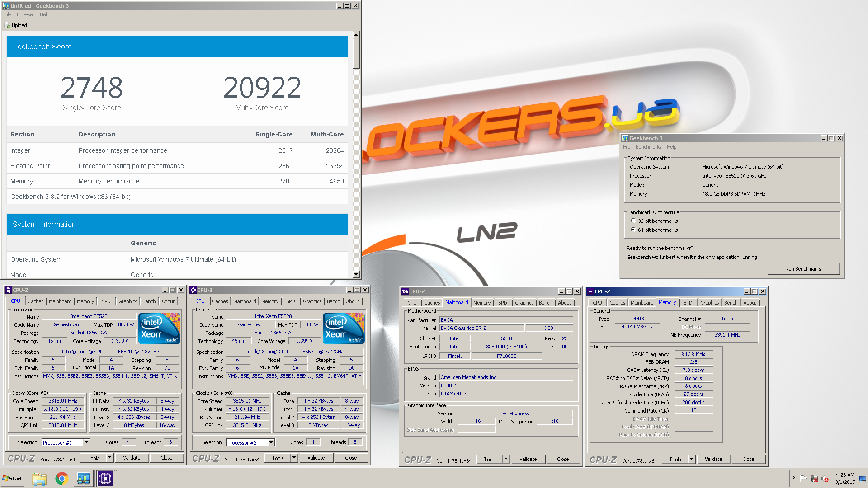Click the network status tray icon
Viewport: 868px width, 488px height.
(814, 479)
